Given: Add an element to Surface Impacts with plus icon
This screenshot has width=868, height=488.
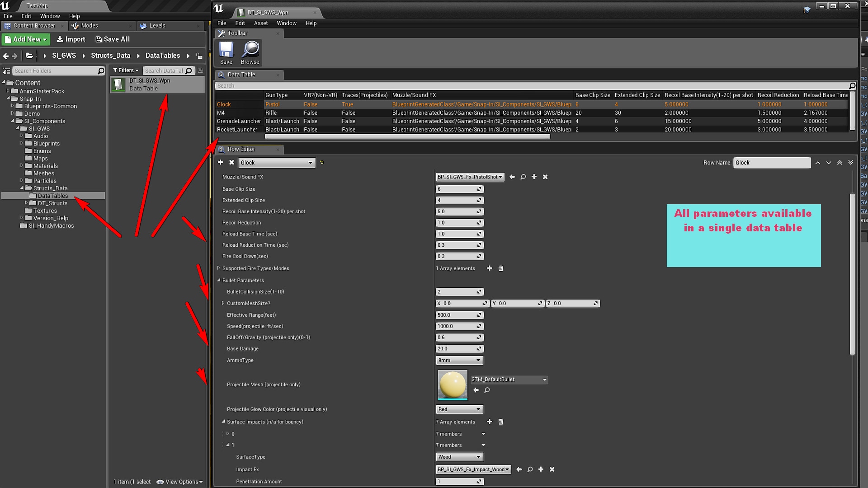Looking at the screenshot, I should click(x=490, y=422).
